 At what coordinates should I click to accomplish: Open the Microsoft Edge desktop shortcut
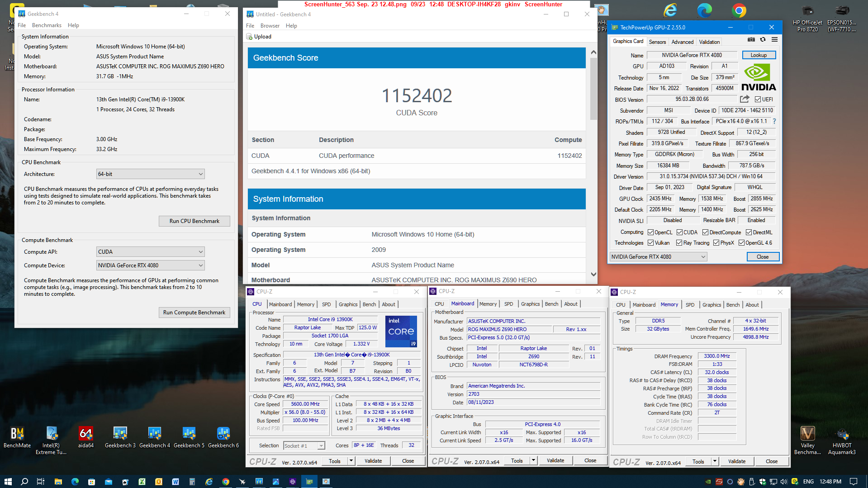705,11
